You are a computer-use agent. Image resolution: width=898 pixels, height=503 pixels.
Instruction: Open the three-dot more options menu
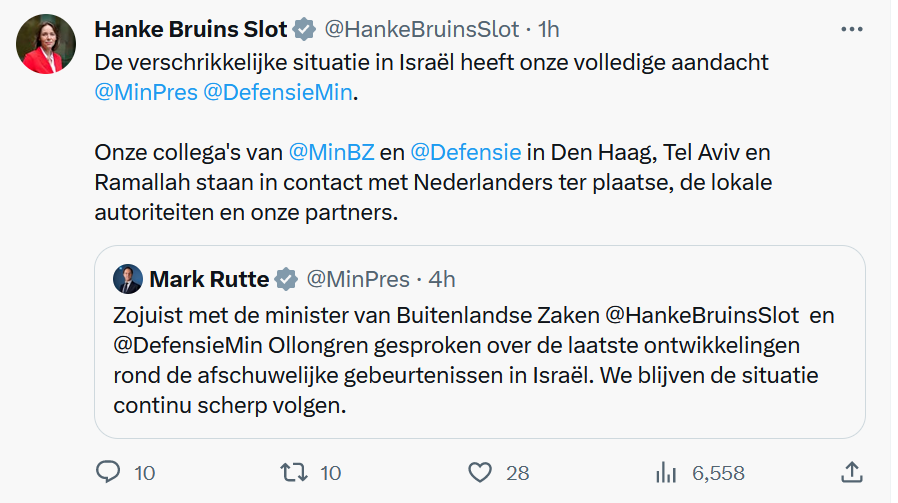[851, 29]
